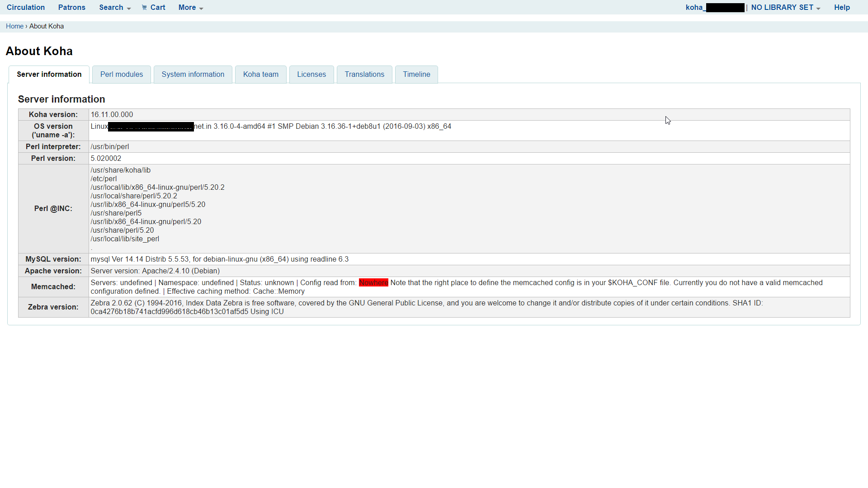The height and width of the screenshot is (488, 868).
Task: Click the Perl version row label
Action: coord(53,159)
